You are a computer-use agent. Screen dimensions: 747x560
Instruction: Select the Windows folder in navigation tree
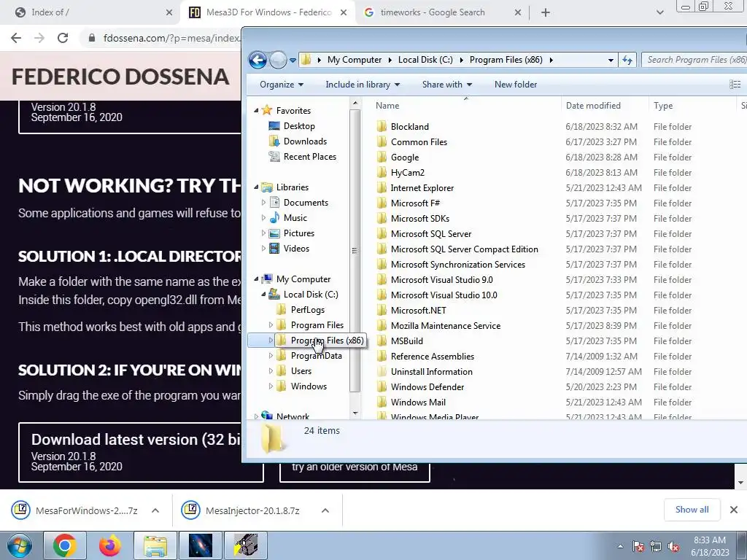[x=309, y=386]
